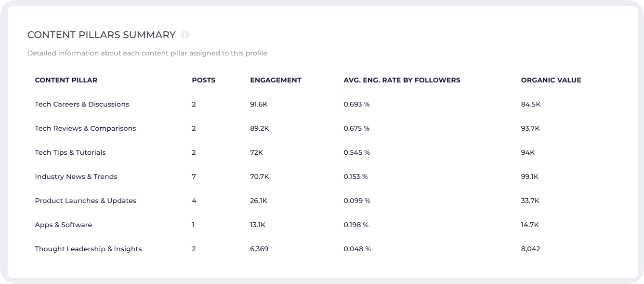Click the 99.1K organic value figure
Viewport: 644px width, 284px height.
pos(530,176)
